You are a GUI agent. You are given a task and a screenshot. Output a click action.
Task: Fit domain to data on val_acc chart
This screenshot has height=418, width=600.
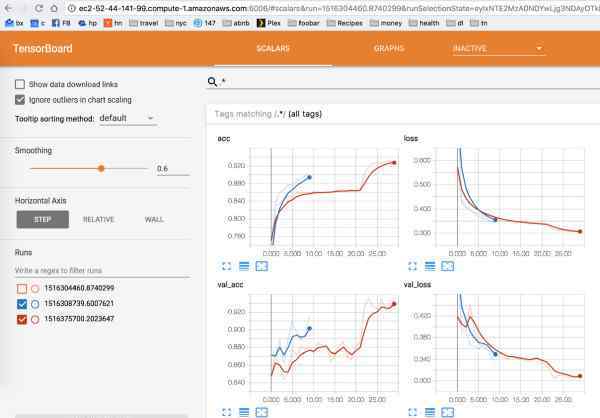click(x=262, y=412)
